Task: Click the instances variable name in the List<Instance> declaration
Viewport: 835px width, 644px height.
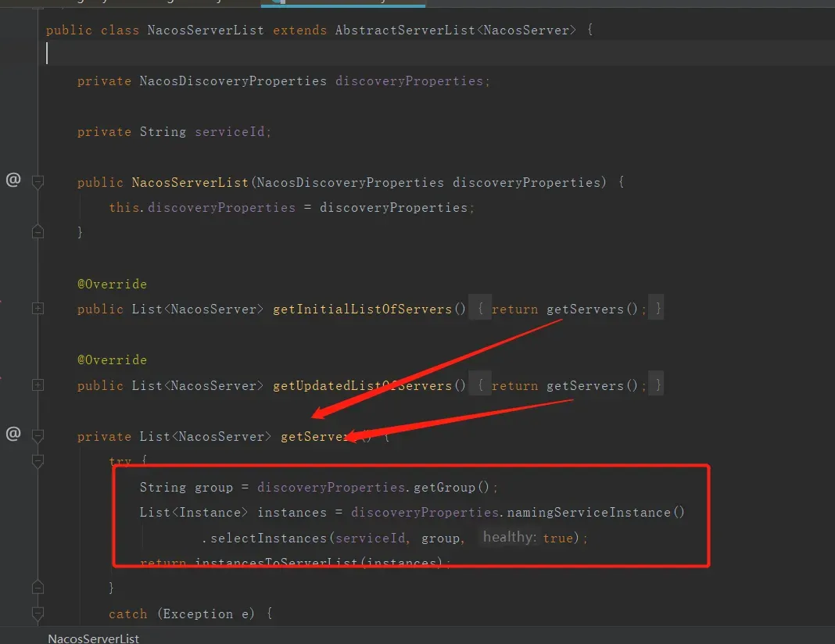Action: 292,512
